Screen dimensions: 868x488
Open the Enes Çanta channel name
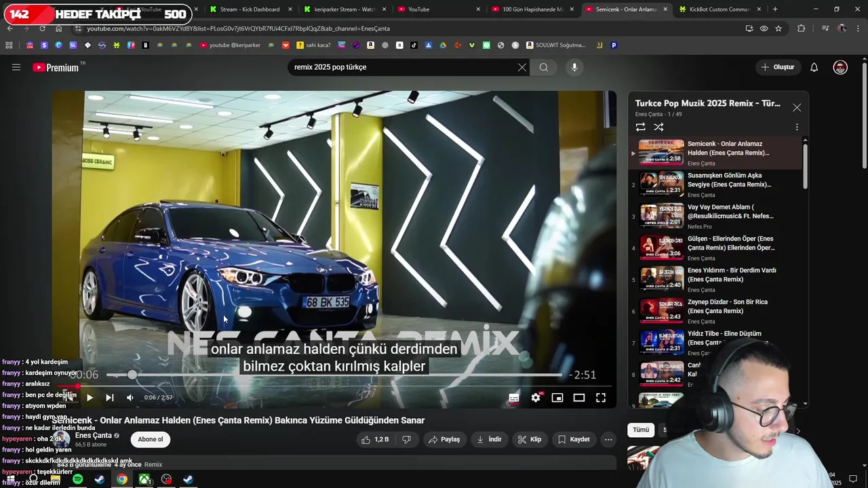94,435
